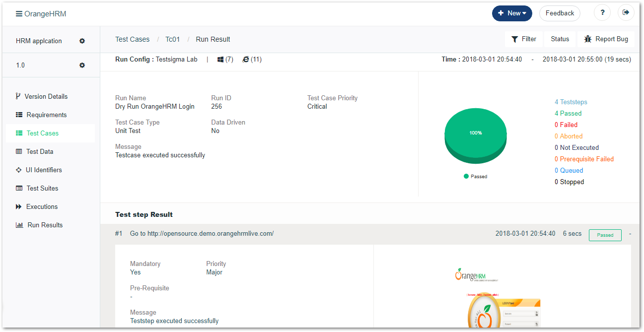Click the 0 Not Executed count
The image size is (644, 332).
pyautogui.click(x=576, y=147)
